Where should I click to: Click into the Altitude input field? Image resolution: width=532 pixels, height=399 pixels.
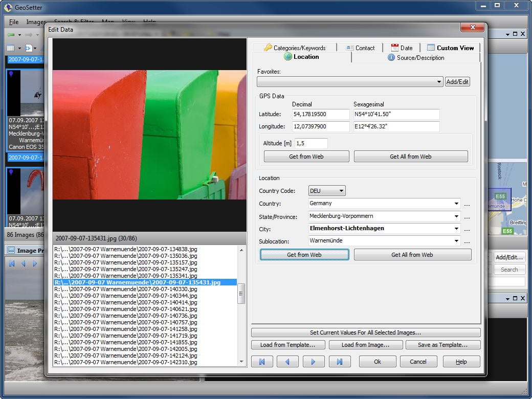point(311,144)
